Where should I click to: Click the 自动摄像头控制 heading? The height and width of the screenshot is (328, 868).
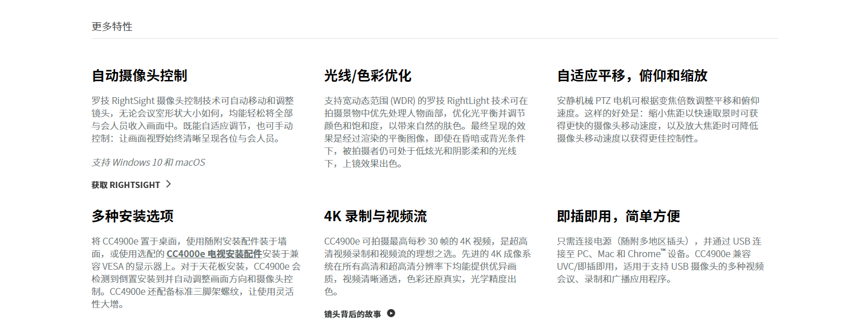[139, 75]
